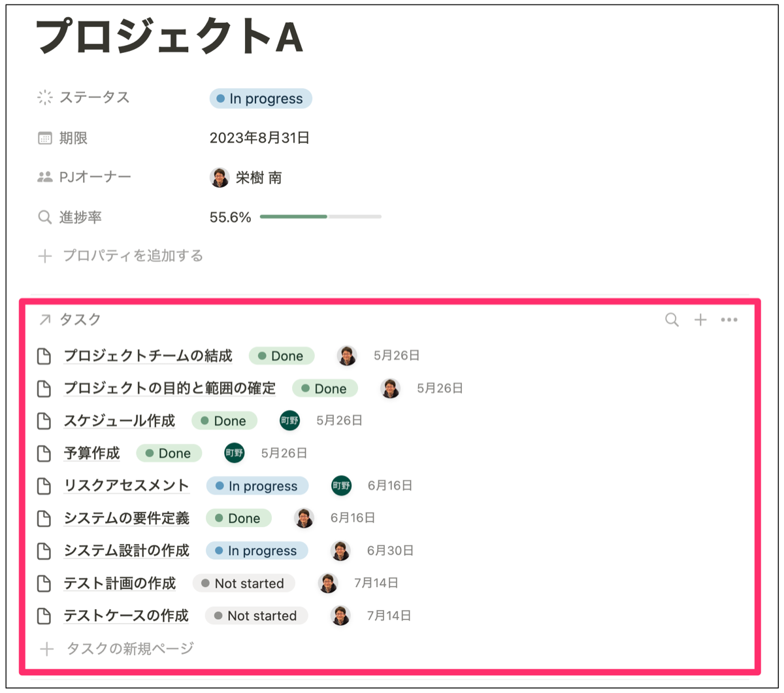
Task: Open search in the タスク database
Action: point(672,320)
